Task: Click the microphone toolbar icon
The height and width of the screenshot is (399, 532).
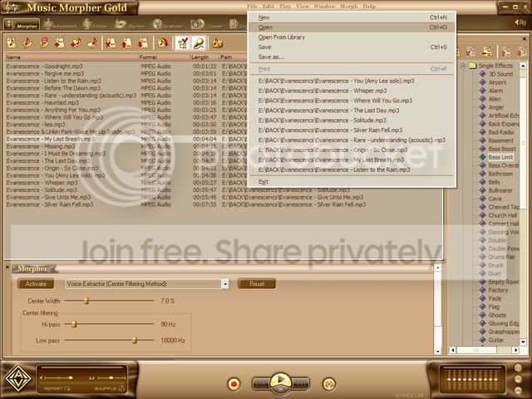Action: point(199,43)
